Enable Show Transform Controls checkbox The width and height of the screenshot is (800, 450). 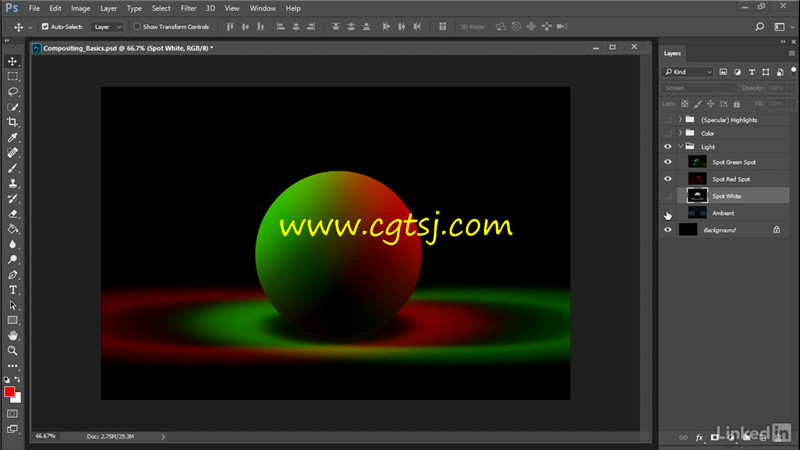pyautogui.click(x=137, y=27)
